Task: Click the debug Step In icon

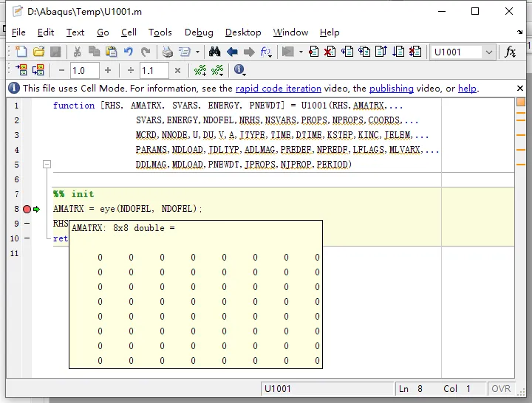Action: click(364, 52)
